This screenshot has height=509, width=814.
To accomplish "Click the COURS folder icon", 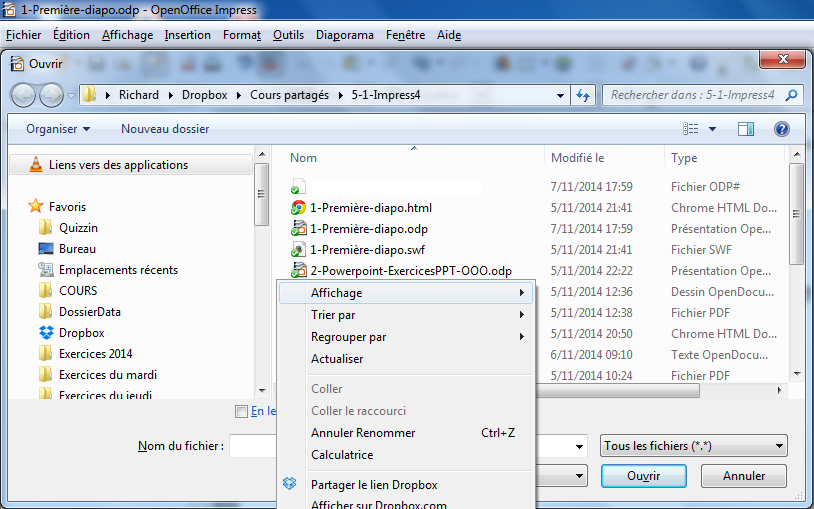I will pos(46,290).
